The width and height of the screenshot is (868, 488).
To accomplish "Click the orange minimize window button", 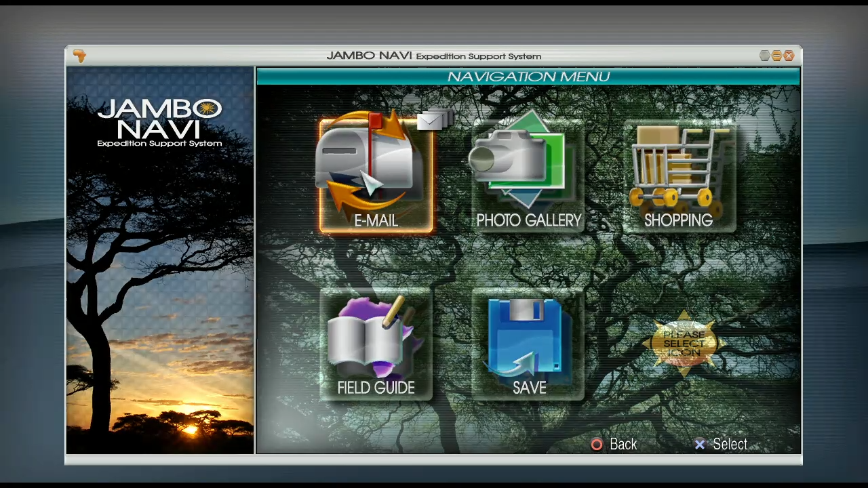I will click(776, 56).
